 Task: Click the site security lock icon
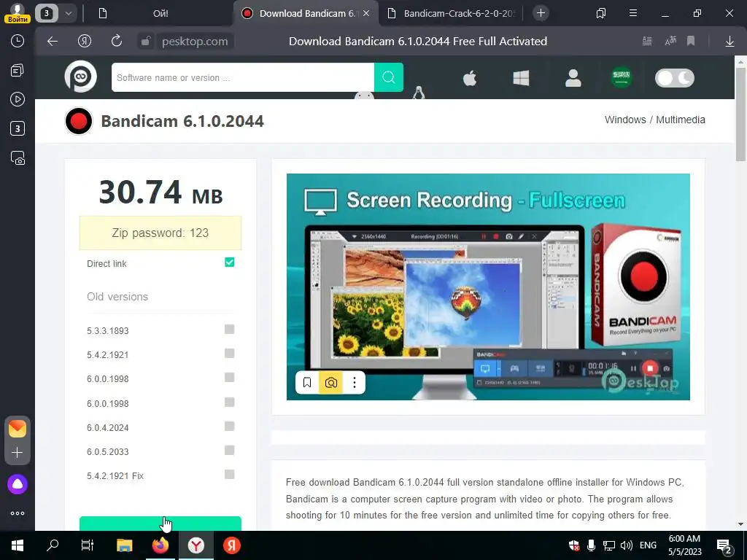pos(146,42)
